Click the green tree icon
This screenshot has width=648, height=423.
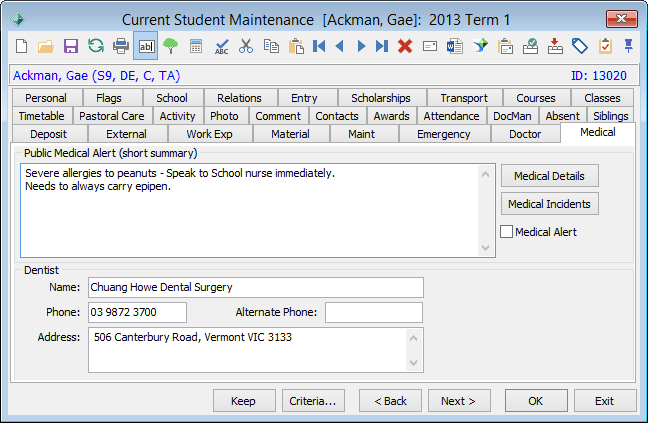coord(170,46)
